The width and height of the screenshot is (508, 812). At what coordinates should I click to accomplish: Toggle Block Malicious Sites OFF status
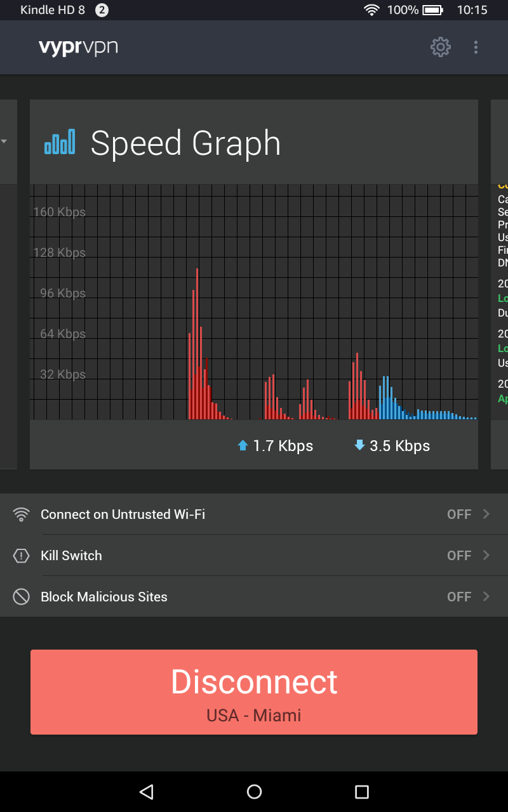point(459,597)
